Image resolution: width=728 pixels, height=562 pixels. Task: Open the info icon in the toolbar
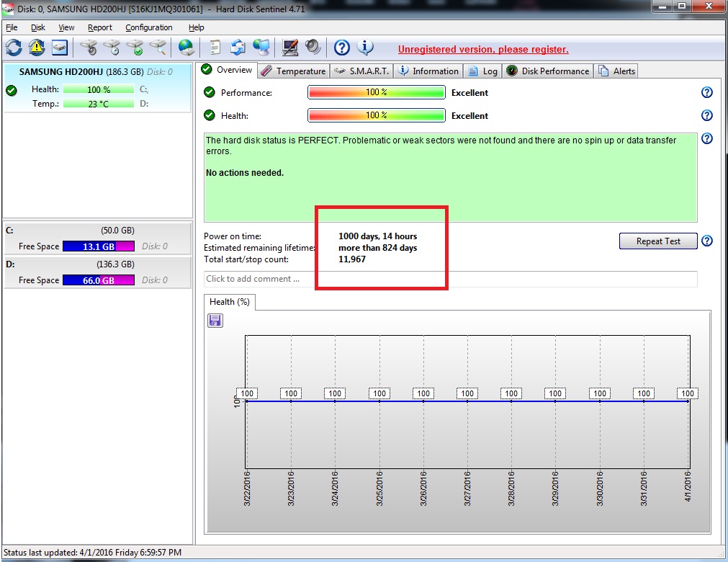[x=365, y=48]
